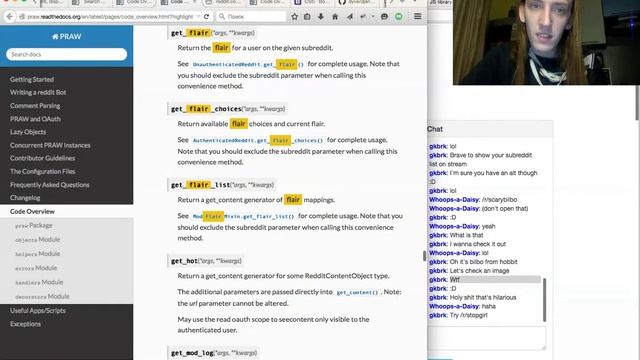
Task: Open Writing a reddit Bot page
Action: tap(38, 93)
